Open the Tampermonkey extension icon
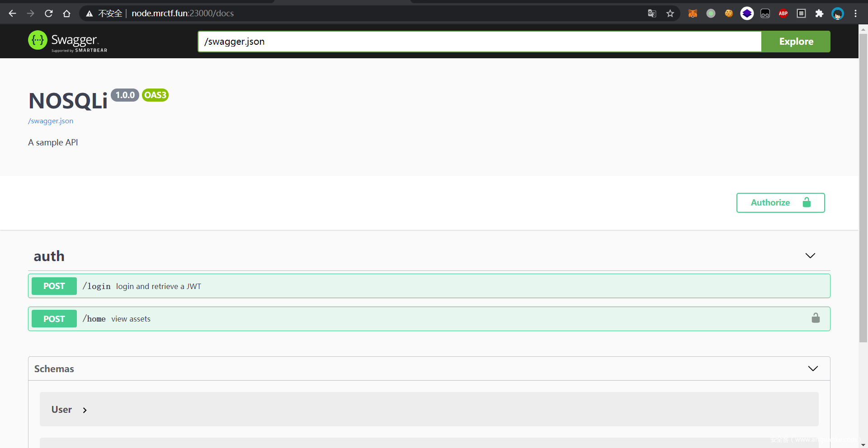 click(x=765, y=14)
